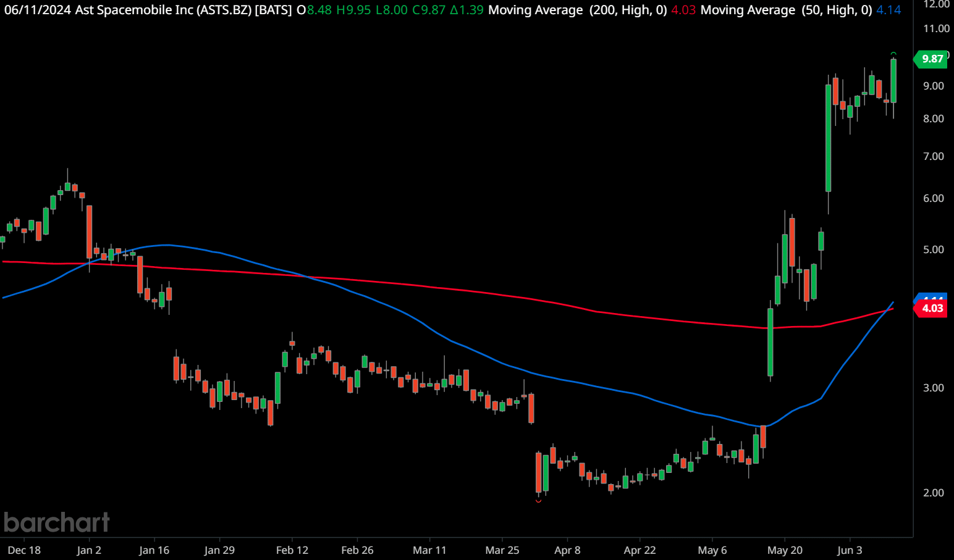Click the 8.00 price axis label
Viewport: 954px width, 560px height.
934,119
